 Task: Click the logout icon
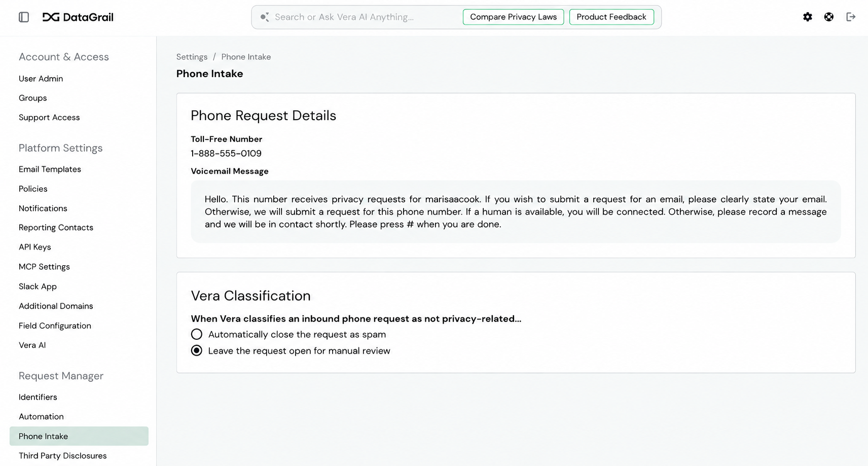point(851,17)
